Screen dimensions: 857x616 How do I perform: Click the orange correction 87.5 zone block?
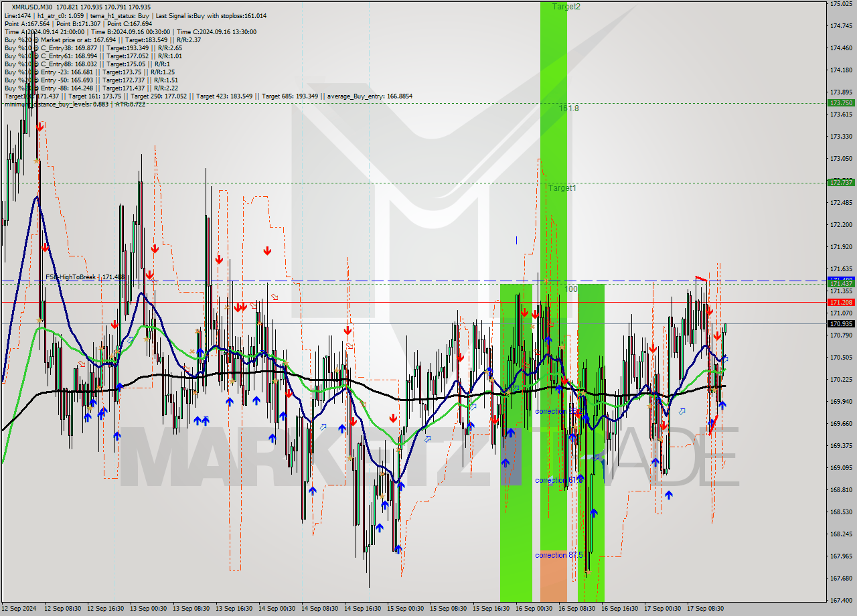[554, 576]
